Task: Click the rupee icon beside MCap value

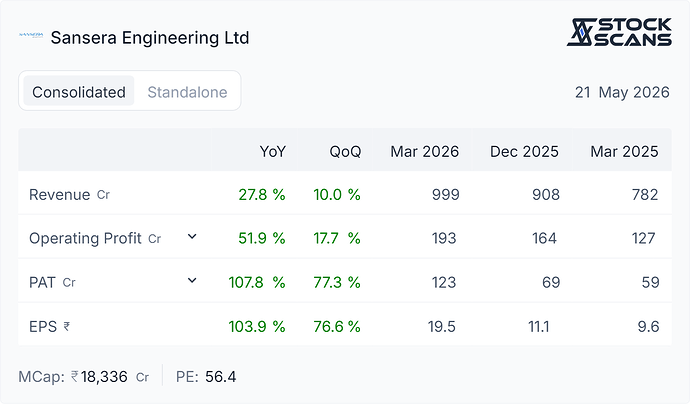Action: [75, 376]
